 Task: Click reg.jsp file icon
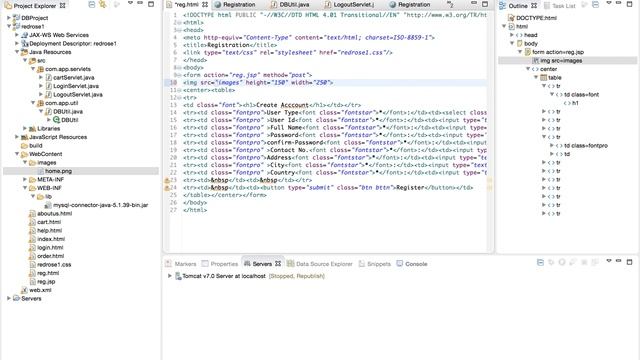click(32, 282)
